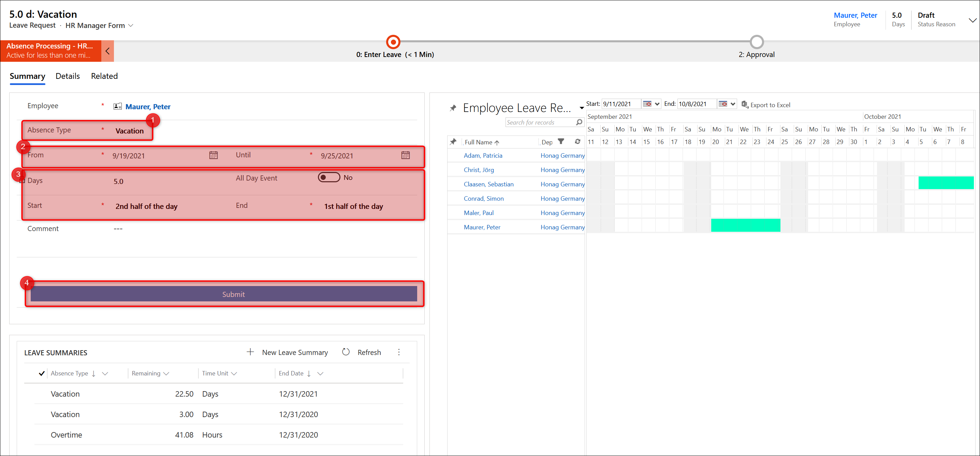
Task: Open the Until date calendar picker icon
Action: pyautogui.click(x=405, y=155)
